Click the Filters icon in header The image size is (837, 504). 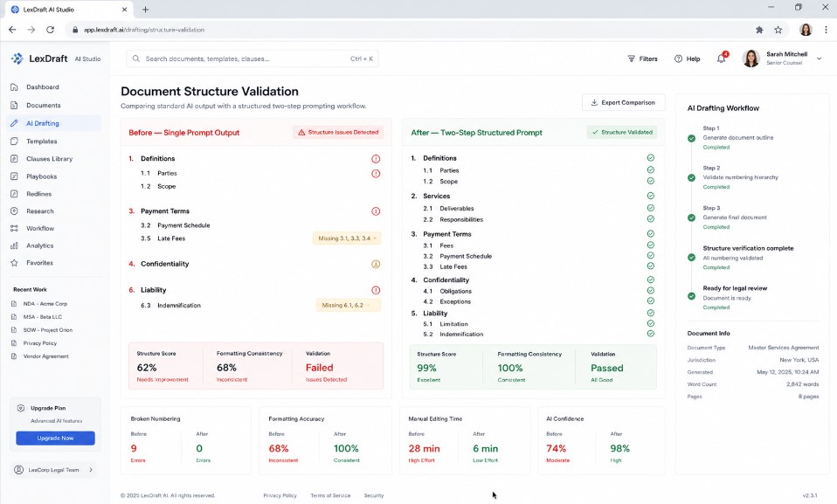(x=631, y=59)
